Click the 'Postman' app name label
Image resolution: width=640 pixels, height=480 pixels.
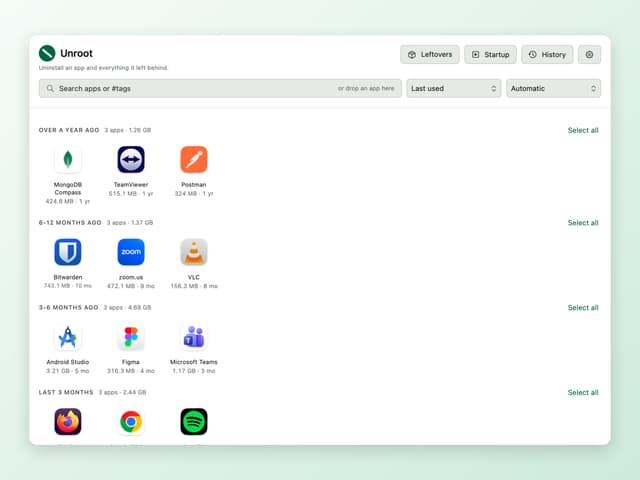pos(194,185)
